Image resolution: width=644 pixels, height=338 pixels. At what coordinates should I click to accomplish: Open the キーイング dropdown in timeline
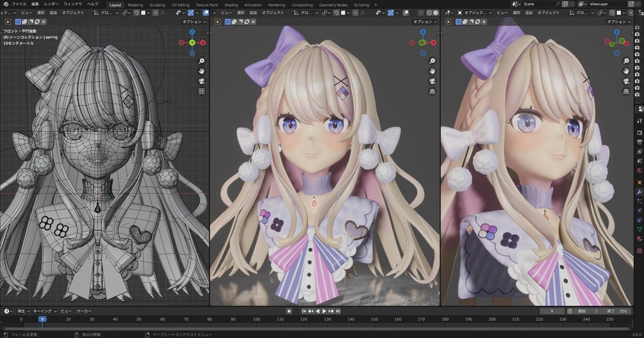pos(44,311)
